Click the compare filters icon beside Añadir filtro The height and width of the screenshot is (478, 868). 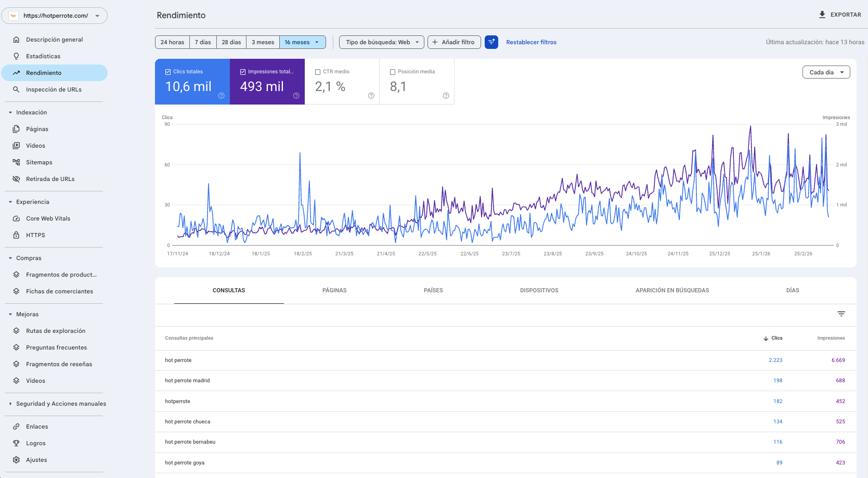click(x=491, y=42)
